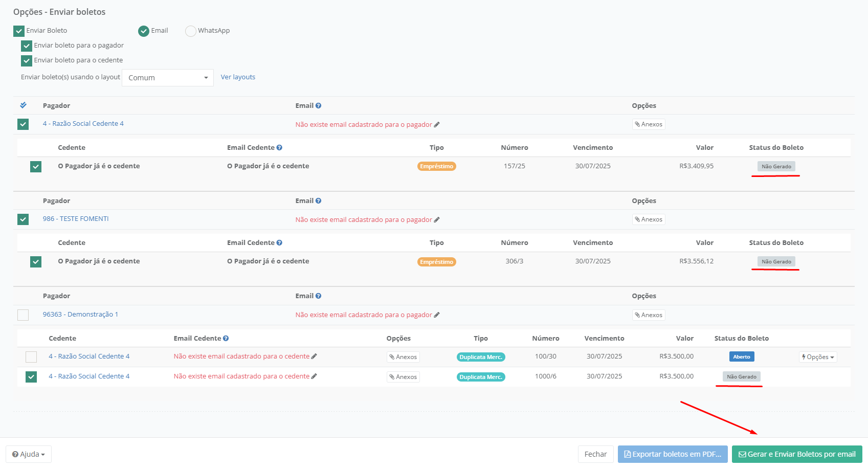Check the 96363 - Demonstração 1 pagador checkbox
The width and height of the screenshot is (868, 469).
(23, 315)
